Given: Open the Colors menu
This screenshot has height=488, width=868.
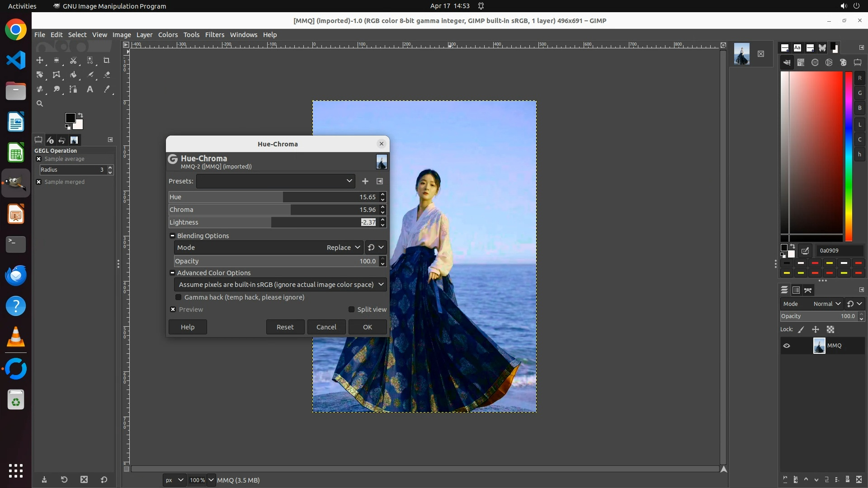Looking at the screenshot, I should pos(168,35).
